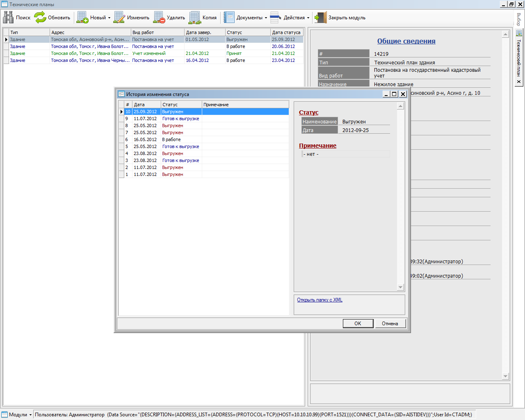This screenshot has width=525, height=420.
Task: Open the Новый dropdown arrow
Action: pos(109,18)
